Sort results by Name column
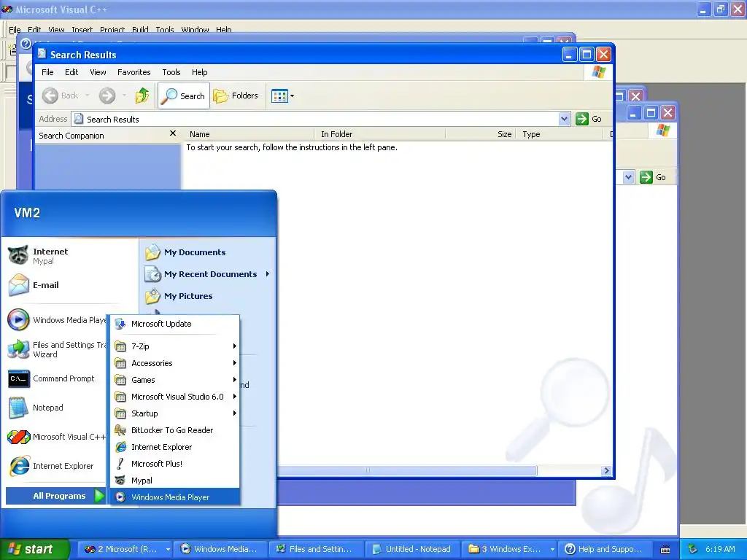Viewport: 747px width, 560px height. pyautogui.click(x=249, y=134)
